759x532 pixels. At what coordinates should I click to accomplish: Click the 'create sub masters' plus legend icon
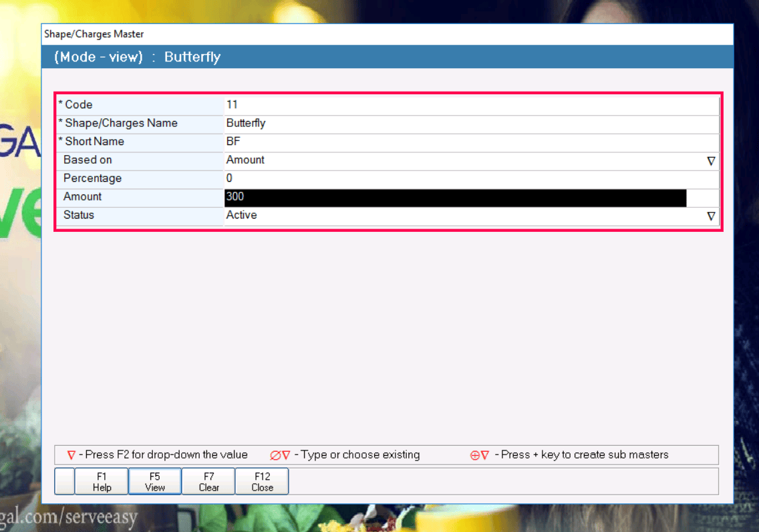pyautogui.click(x=480, y=455)
